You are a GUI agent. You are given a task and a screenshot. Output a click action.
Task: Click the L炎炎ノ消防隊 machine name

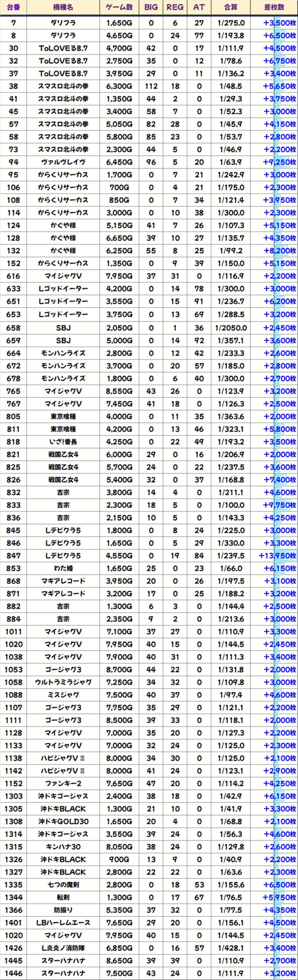(63, 948)
